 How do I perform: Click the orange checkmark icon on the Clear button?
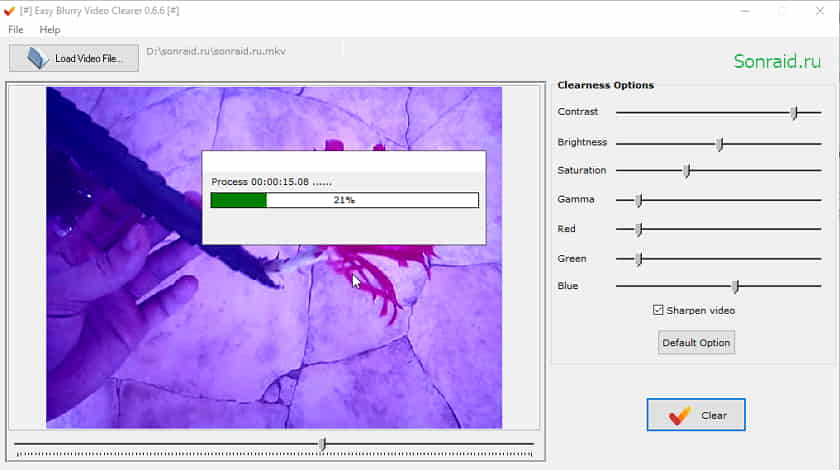tap(679, 415)
